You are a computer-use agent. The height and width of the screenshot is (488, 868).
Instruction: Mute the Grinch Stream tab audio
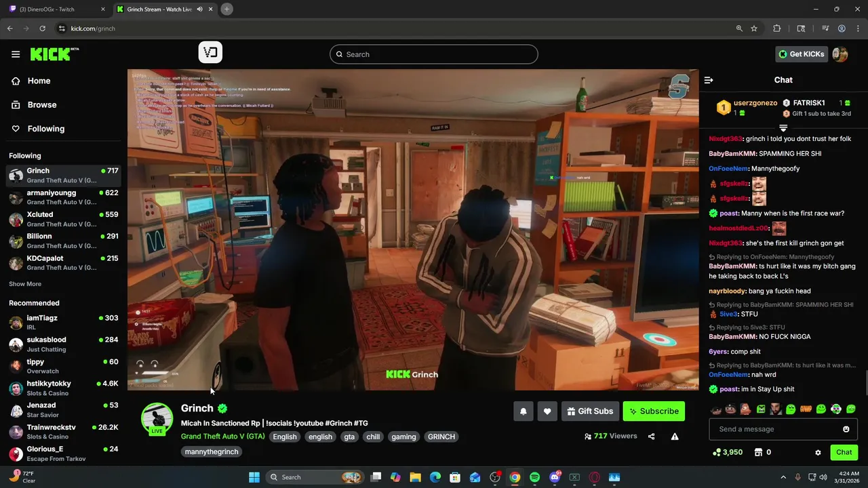point(200,9)
